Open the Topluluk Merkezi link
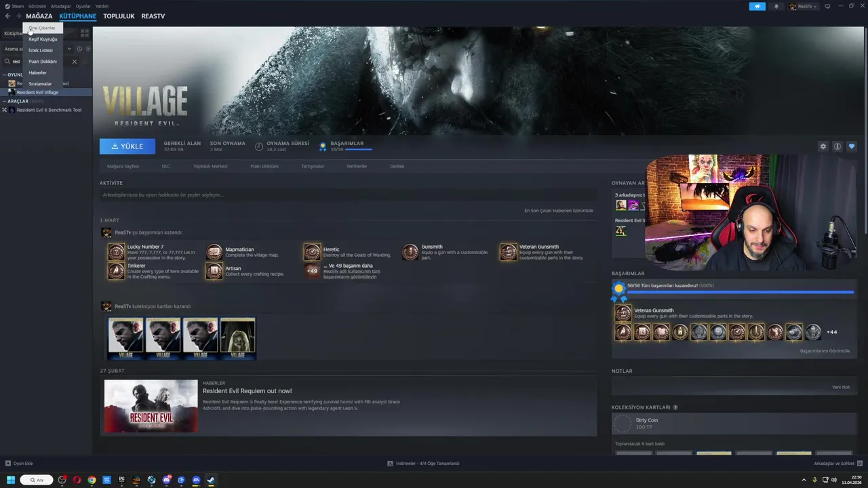The height and width of the screenshot is (488, 868). tap(210, 166)
